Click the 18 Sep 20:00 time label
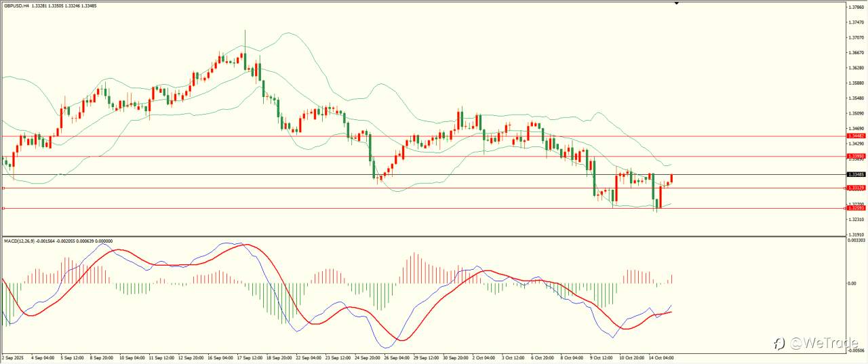 281,357
